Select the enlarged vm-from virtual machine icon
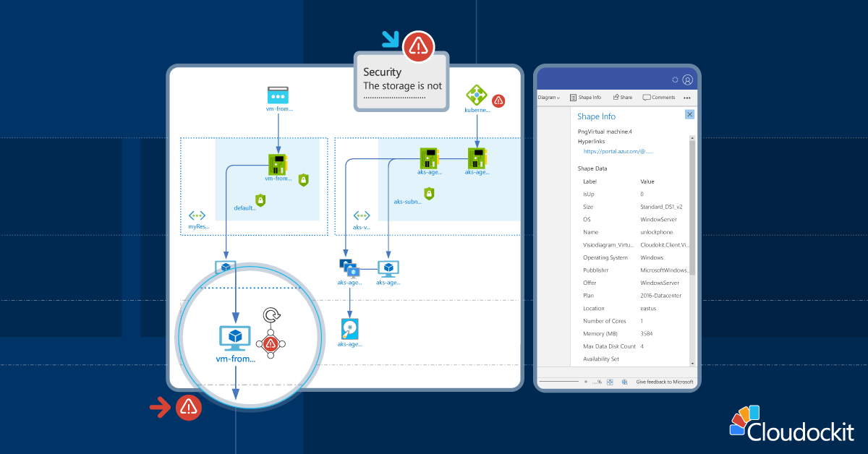The image size is (868, 454). pos(234,338)
